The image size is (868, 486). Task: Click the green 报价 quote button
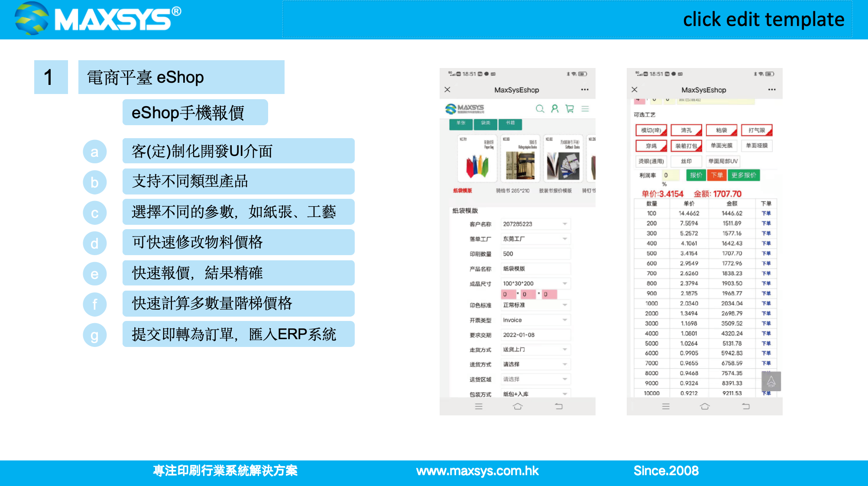click(x=696, y=175)
